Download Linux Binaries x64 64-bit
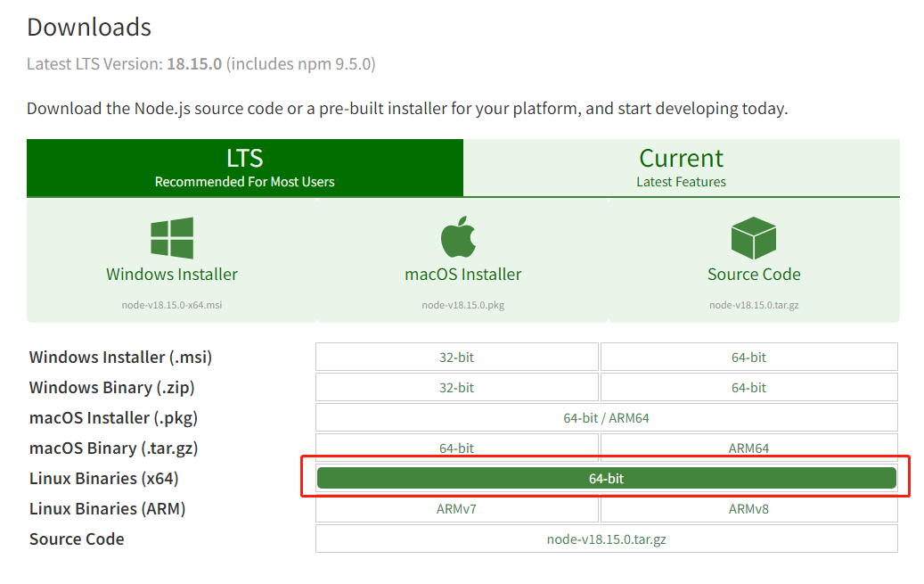The width and height of the screenshot is (924, 584). (x=606, y=479)
